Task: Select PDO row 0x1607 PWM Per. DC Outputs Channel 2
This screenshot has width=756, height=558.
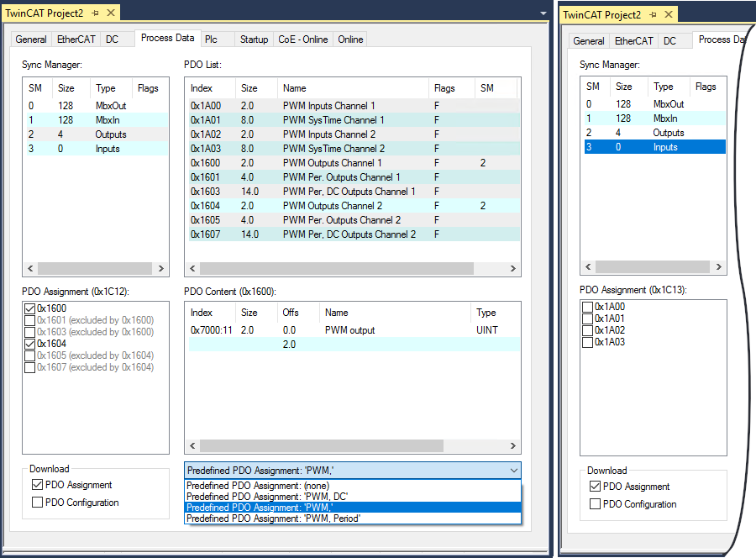Action: [354, 234]
